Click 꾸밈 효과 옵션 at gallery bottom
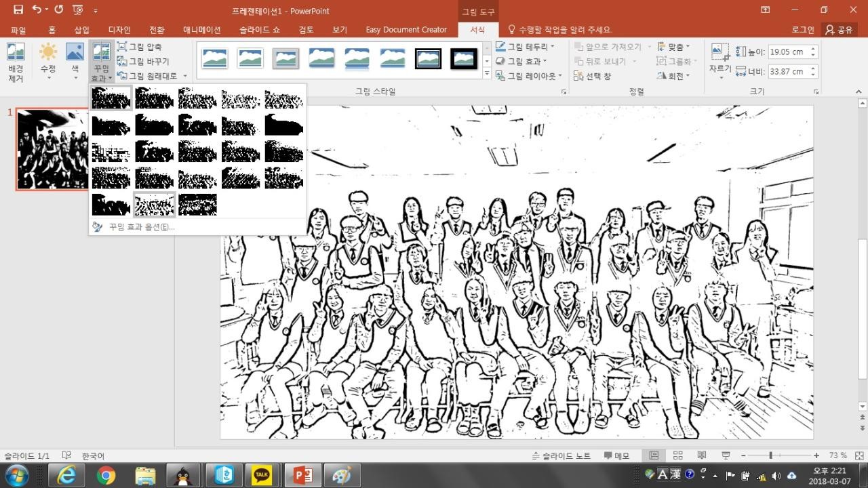Viewport: 868px width, 488px height. click(141, 227)
